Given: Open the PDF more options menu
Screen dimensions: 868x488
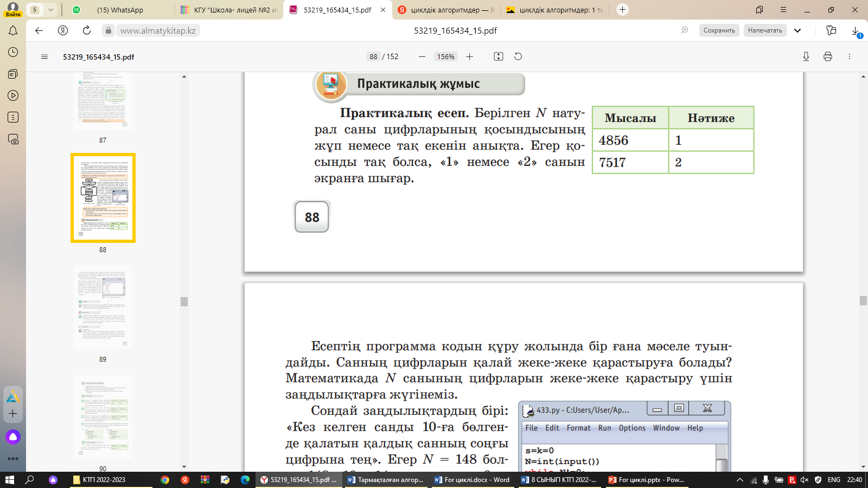Looking at the screenshot, I should (850, 56).
